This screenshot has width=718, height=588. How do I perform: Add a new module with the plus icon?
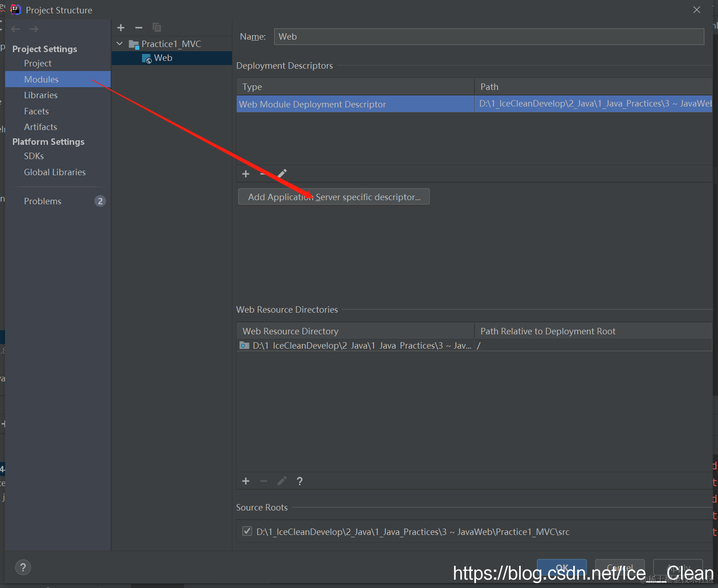[x=121, y=28]
